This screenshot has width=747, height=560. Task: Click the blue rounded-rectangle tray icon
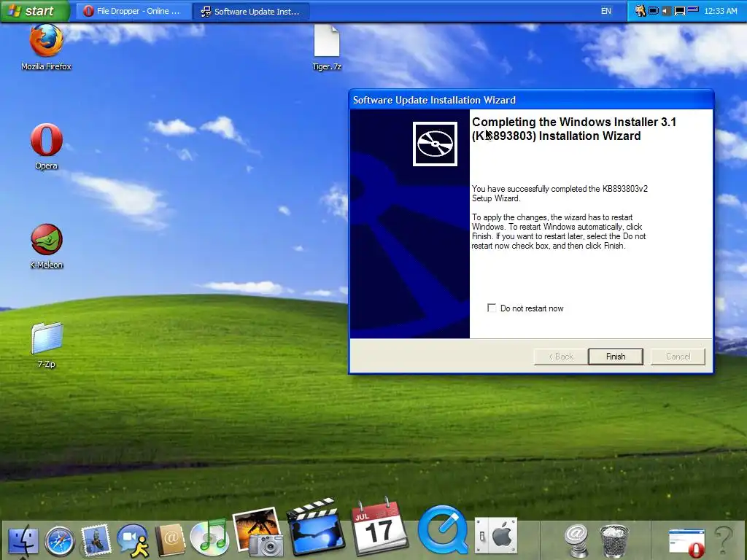654,10
